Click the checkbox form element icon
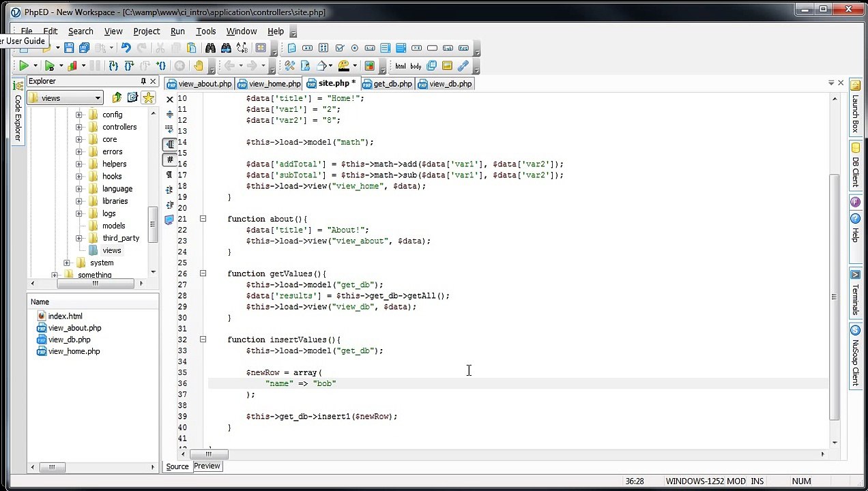Image resolution: width=868 pixels, height=491 pixels. [339, 48]
